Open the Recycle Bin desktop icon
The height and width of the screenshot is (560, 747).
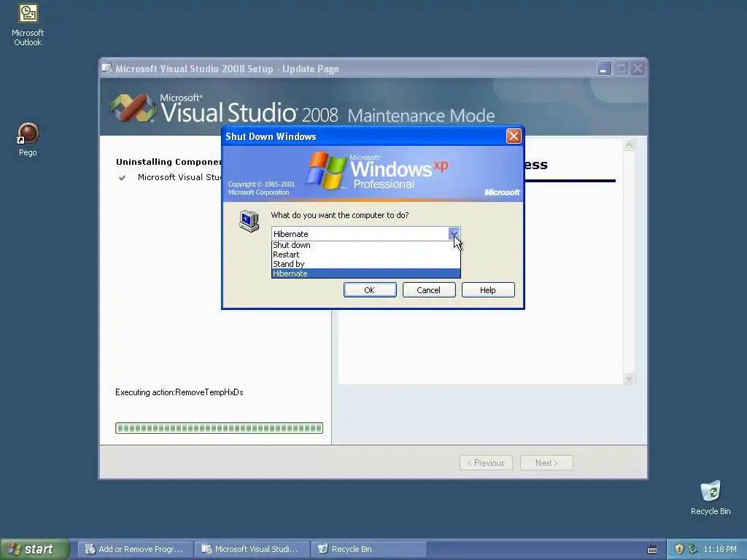[711, 497]
